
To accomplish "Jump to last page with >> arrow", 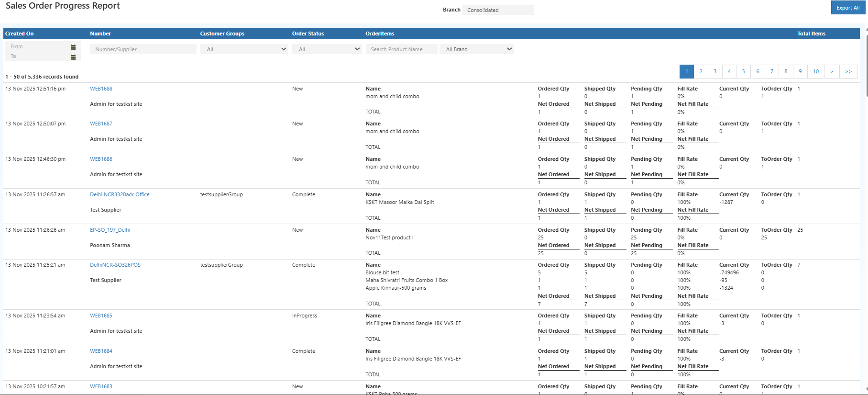I will (848, 71).
